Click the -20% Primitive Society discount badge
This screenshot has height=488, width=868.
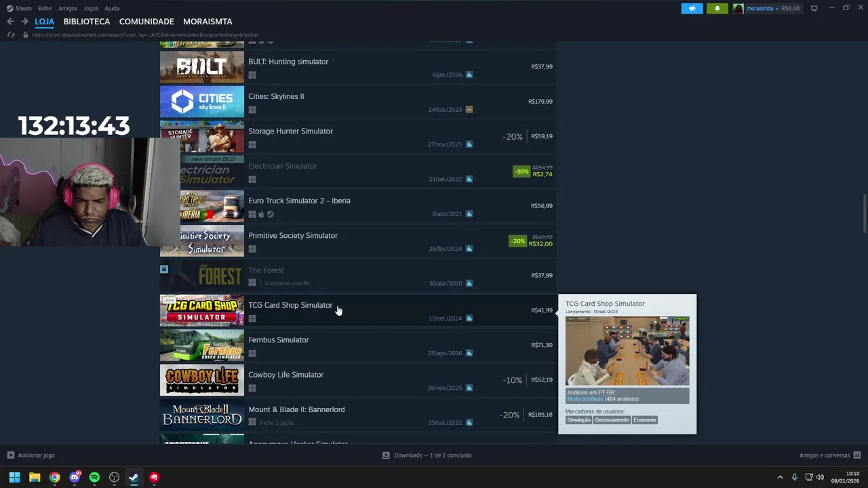click(x=517, y=241)
